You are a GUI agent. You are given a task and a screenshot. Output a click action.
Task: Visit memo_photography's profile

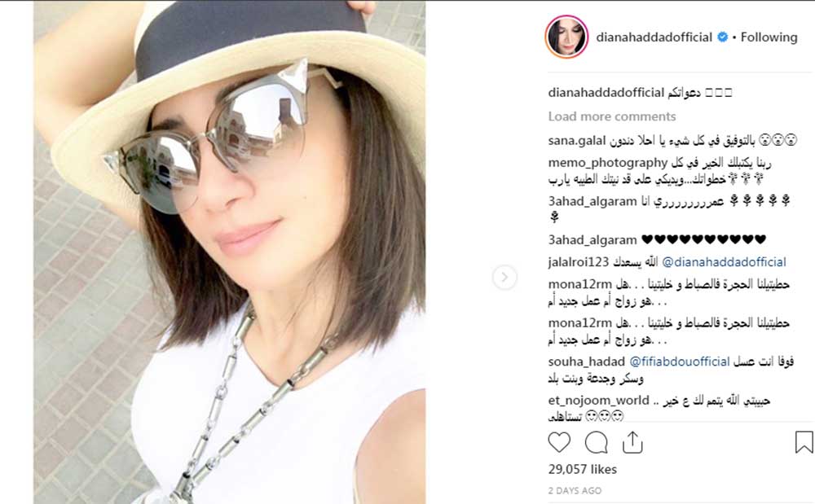tap(608, 163)
